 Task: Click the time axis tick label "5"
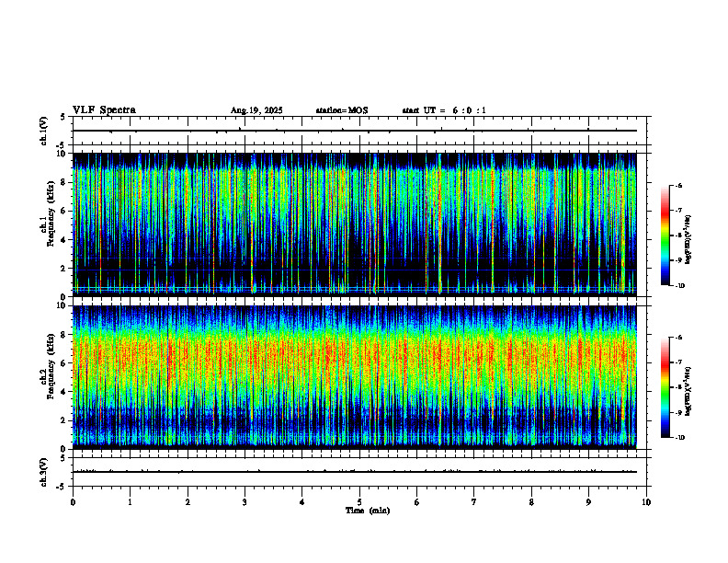click(x=359, y=502)
